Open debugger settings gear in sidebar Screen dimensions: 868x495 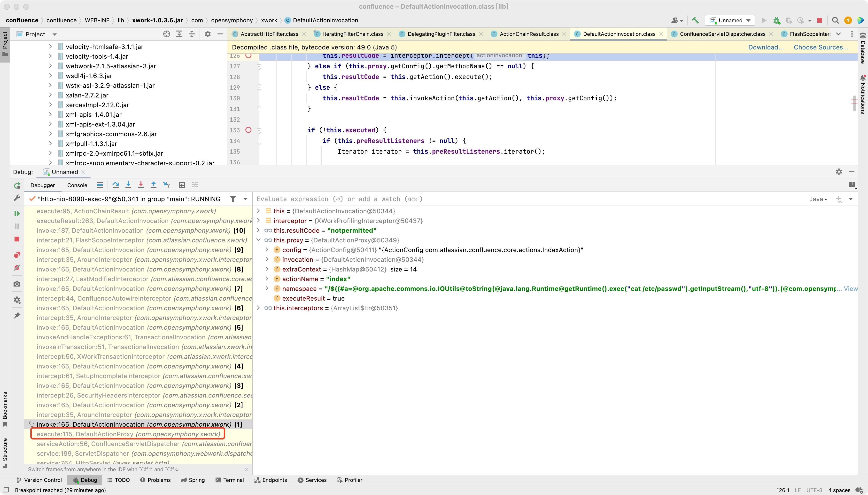[x=17, y=300]
